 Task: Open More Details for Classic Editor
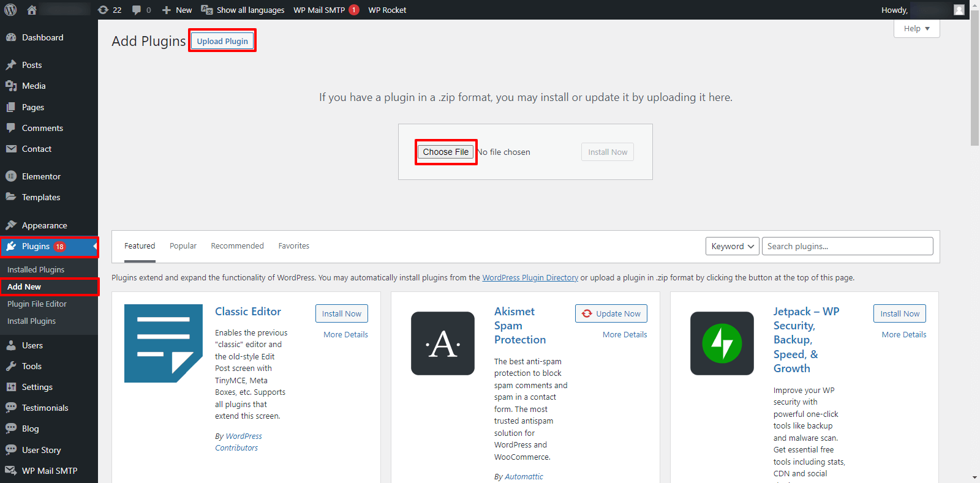[345, 334]
